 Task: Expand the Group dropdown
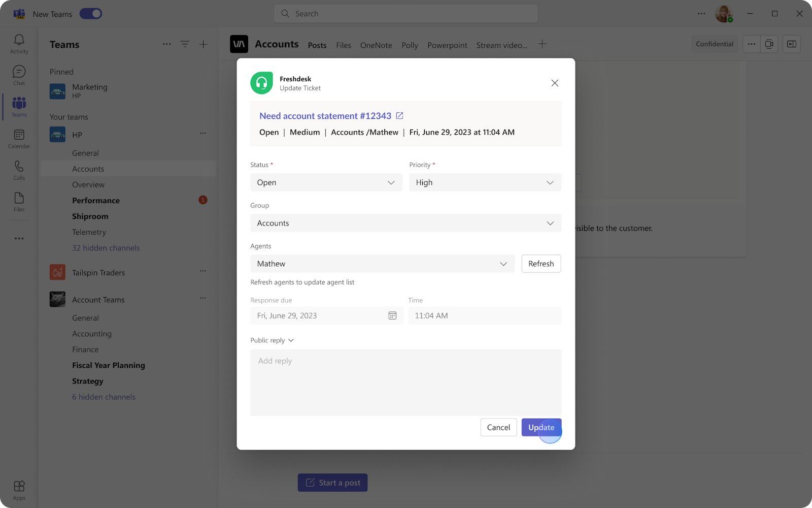click(405, 223)
